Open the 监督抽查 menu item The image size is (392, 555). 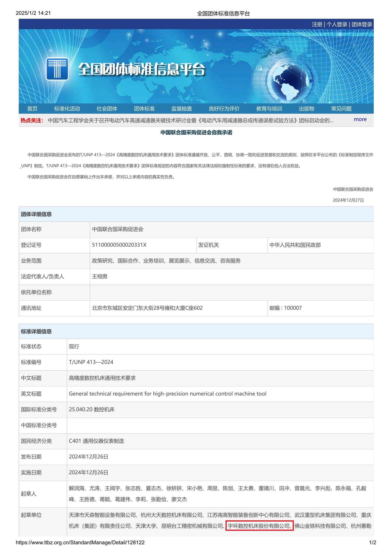(182, 109)
